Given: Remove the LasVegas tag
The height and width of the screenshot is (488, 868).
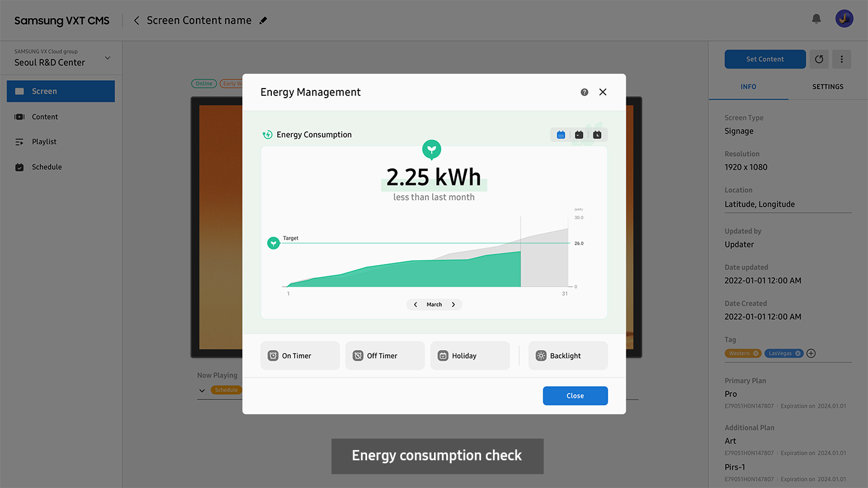Looking at the screenshot, I should 797,354.
